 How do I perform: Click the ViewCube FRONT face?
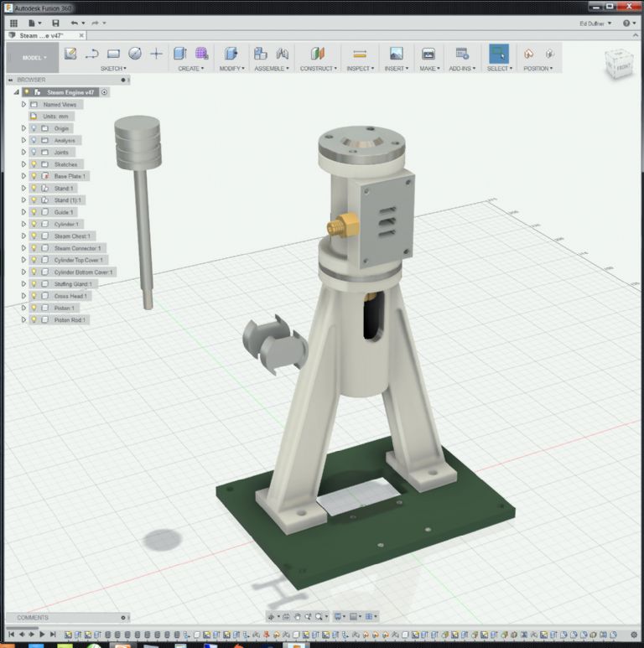tap(623, 67)
